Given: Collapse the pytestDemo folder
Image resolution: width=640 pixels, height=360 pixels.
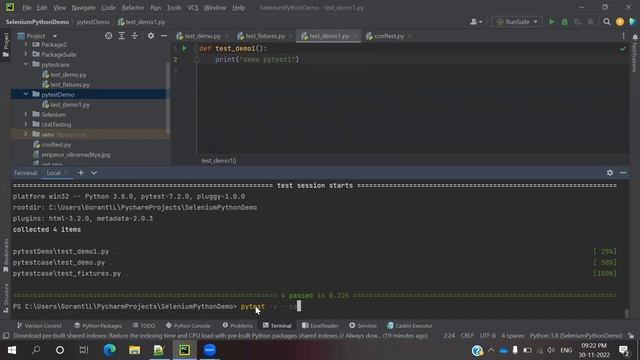Looking at the screenshot, I should tap(26, 94).
